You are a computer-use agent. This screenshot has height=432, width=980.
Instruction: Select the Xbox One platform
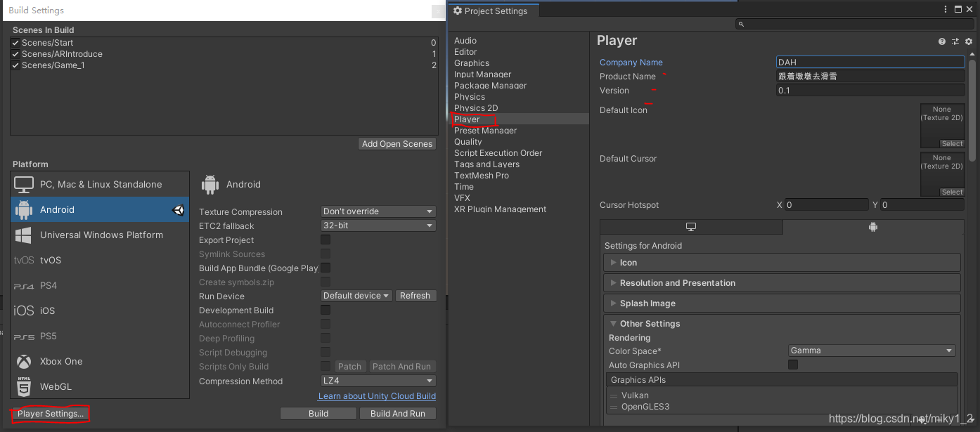coord(100,361)
